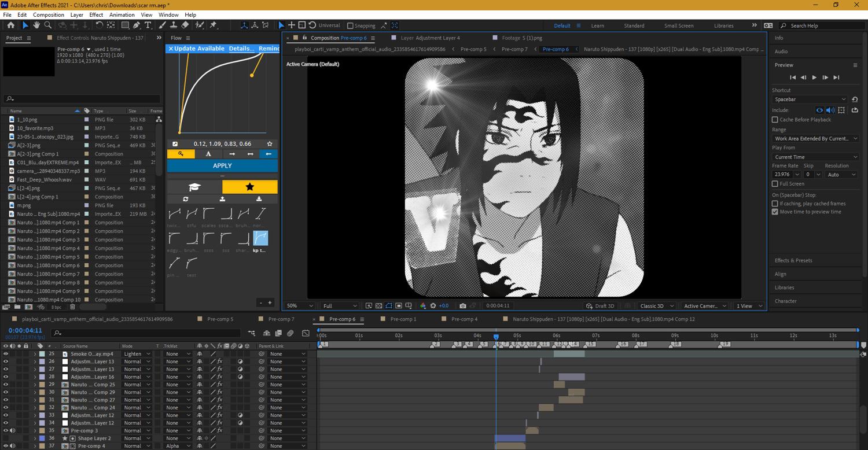Open the viewer magnification 50% dropdown
Image resolution: width=868 pixels, height=450 pixels.
[x=300, y=306]
